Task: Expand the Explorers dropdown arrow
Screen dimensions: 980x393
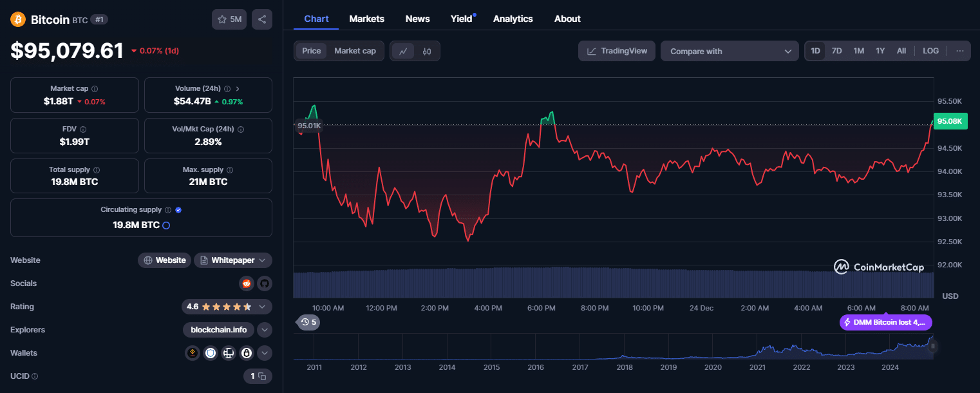Action: coord(265,330)
